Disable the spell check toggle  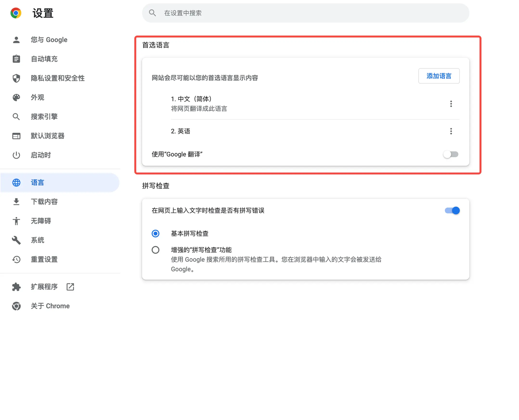coord(452,211)
